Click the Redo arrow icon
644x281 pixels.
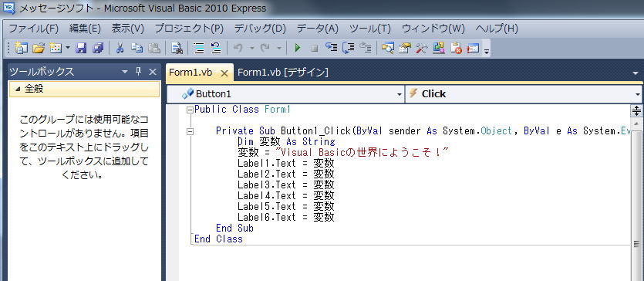[265, 49]
